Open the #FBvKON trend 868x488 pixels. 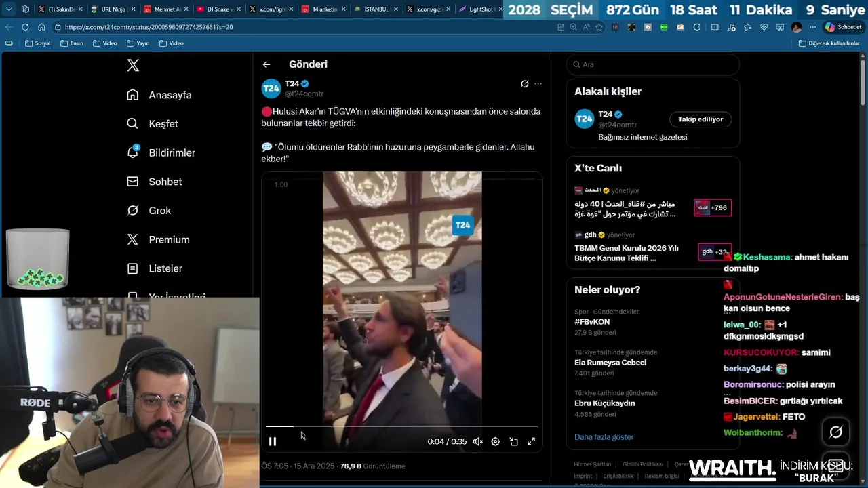[592, 322]
